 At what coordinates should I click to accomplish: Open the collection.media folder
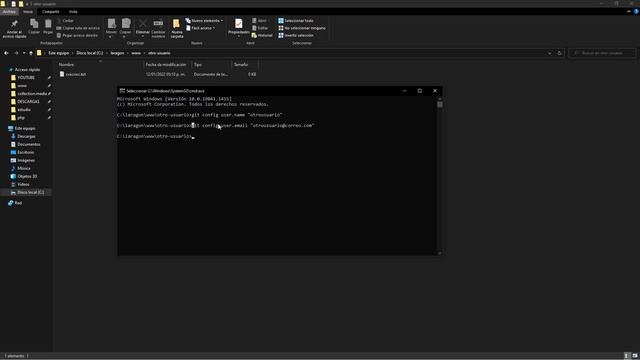pos(31,93)
